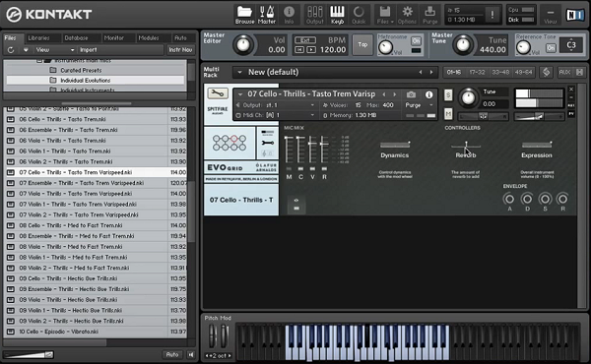Click the auto-preview speaker icon

[x=191, y=354]
